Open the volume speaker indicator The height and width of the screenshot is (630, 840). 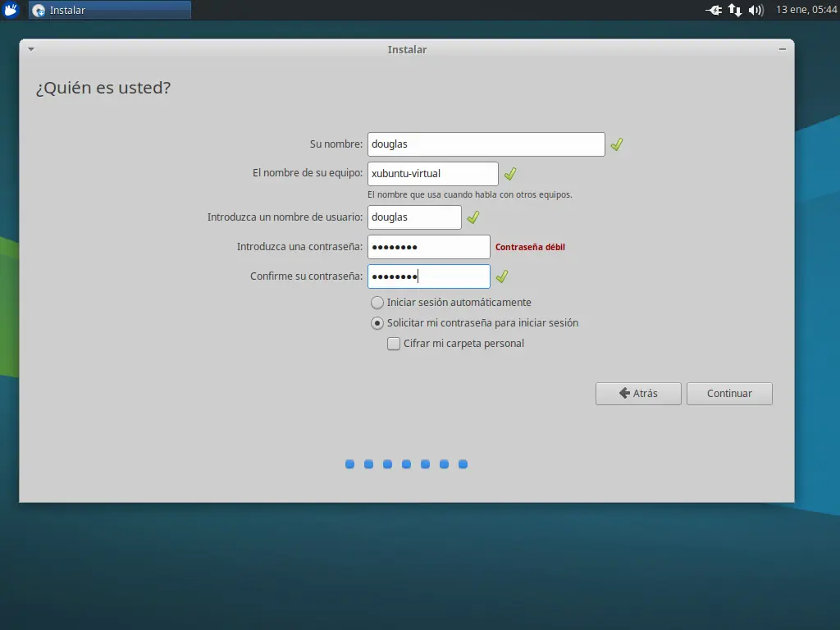(756, 10)
